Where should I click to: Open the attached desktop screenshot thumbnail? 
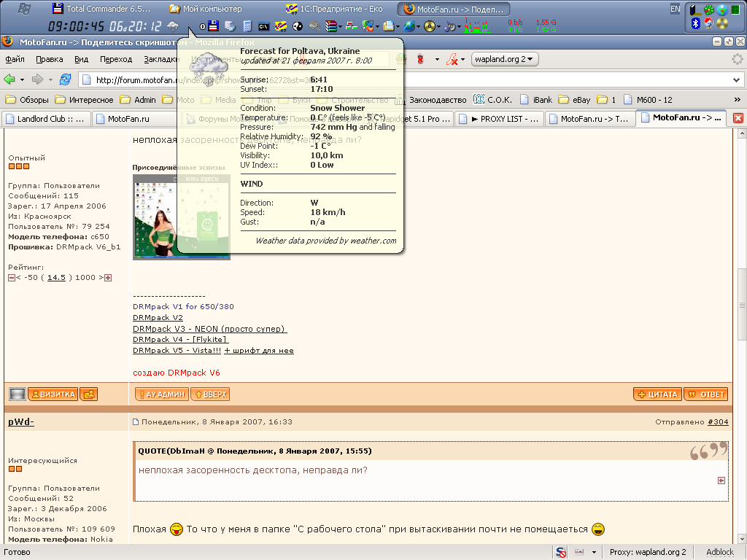tap(182, 217)
